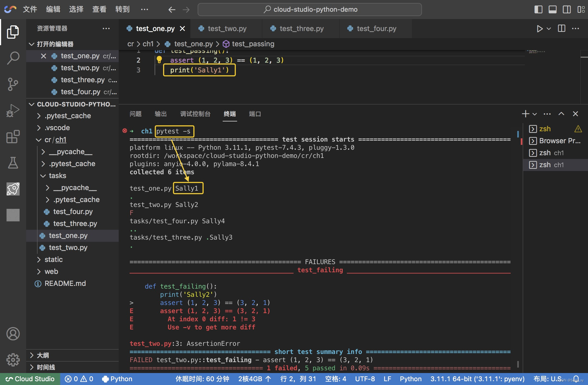The width and height of the screenshot is (588, 385).
Task: Split the editor to the right
Action: click(562, 28)
